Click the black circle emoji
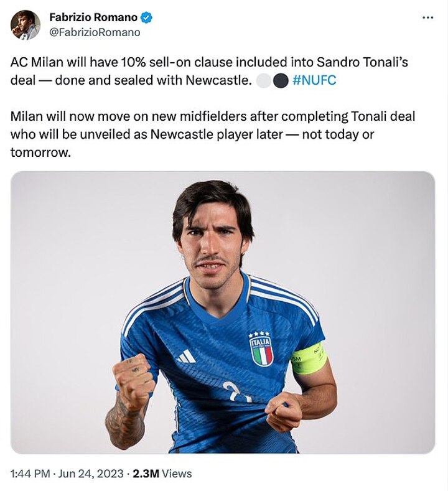Viewport: 448px width, 491px height. point(281,81)
